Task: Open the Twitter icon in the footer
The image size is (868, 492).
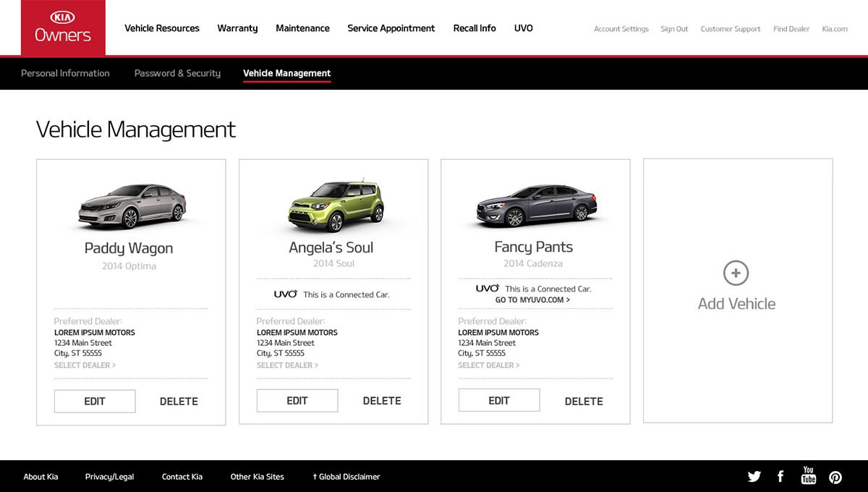Action: [754, 476]
